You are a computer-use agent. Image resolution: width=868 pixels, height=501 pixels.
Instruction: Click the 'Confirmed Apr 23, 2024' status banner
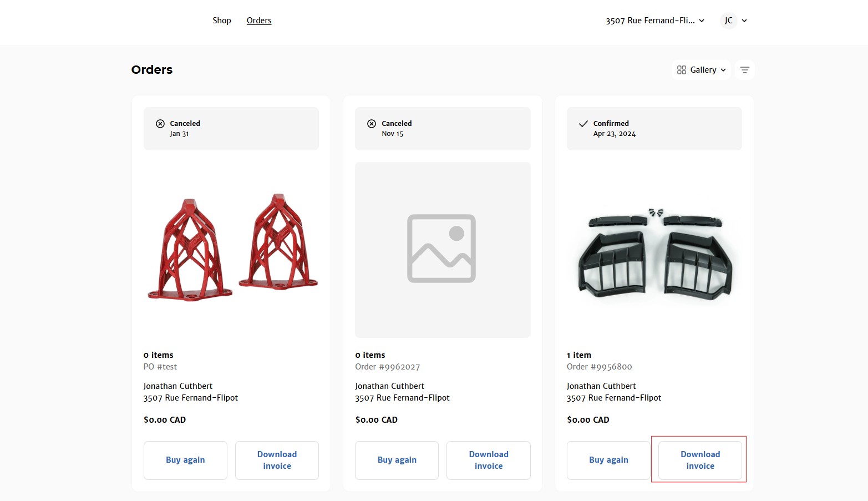(x=654, y=129)
